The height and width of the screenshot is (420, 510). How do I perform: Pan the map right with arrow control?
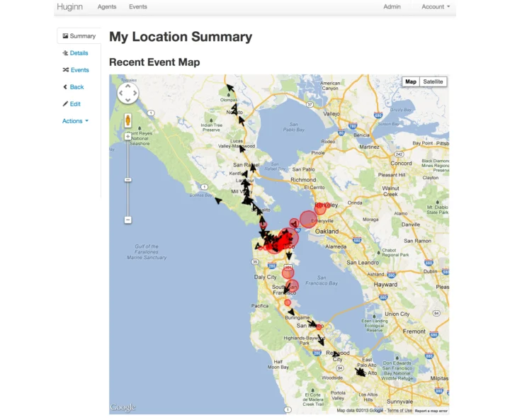[x=135, y=92]
